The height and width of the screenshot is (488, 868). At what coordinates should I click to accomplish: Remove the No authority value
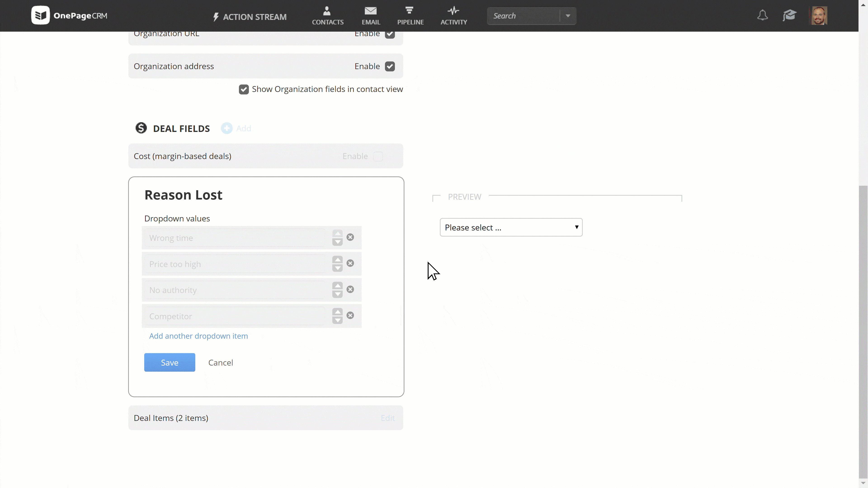click(350, 289)
